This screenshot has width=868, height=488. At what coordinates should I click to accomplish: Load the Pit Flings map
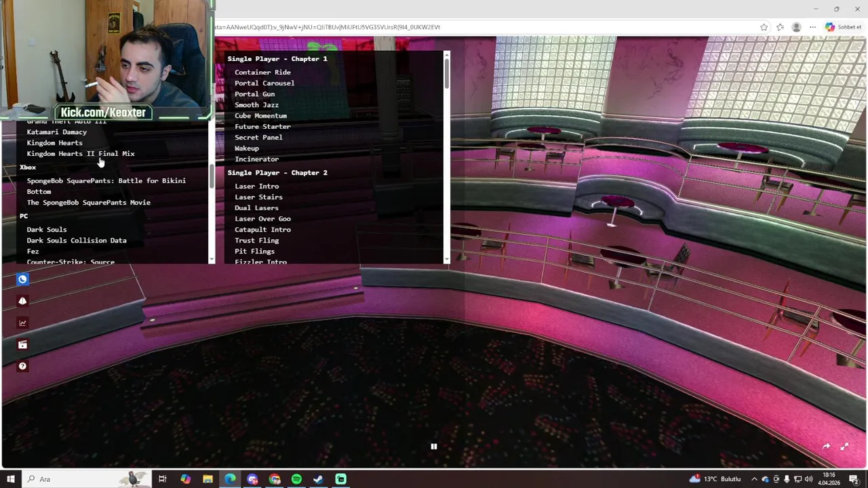254,251
